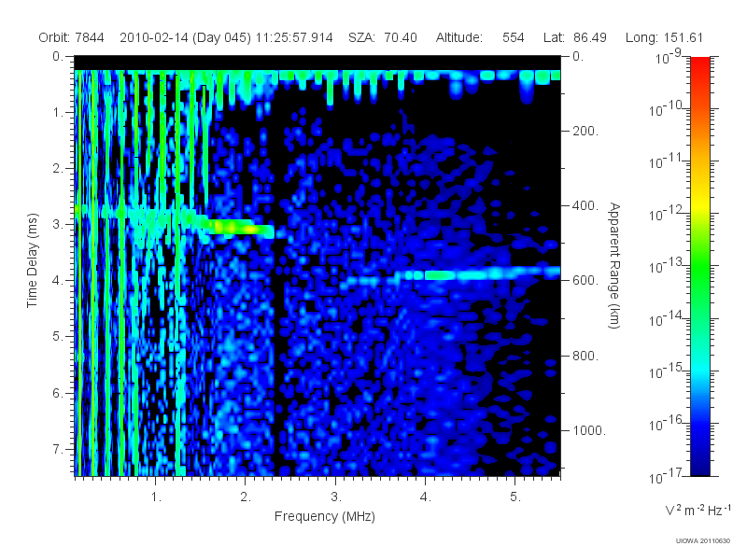
Task: Click the 3. tick label on frequency axis
Action: [336, 497]
